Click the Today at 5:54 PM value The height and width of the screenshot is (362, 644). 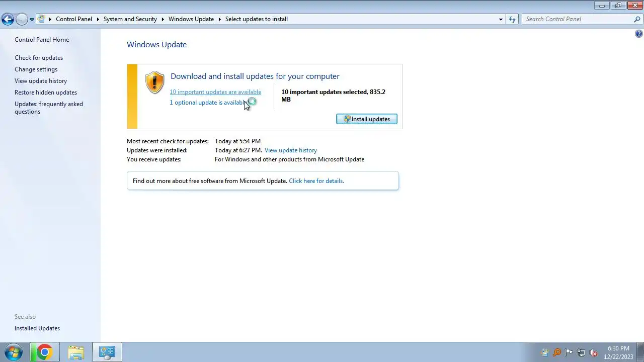click(237, 141)
